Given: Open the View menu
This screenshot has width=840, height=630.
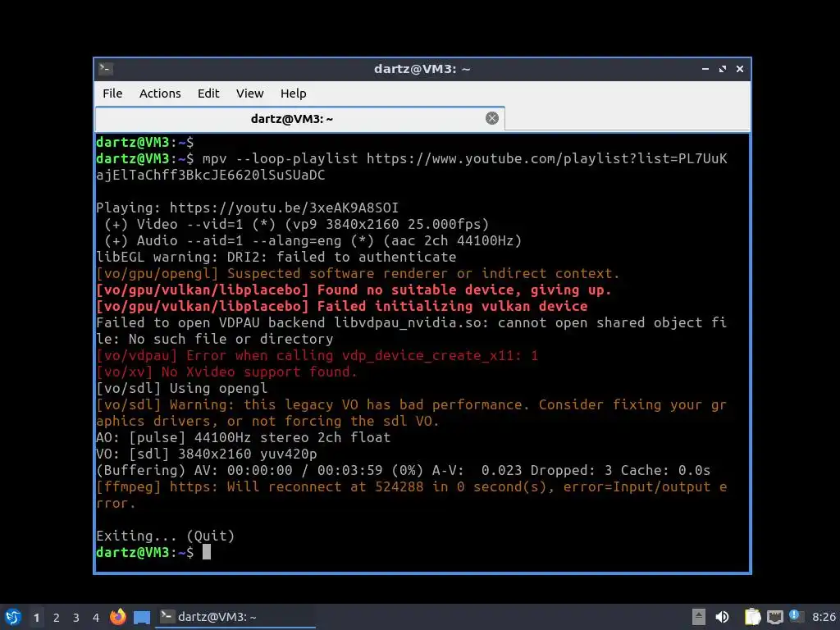Looking at the screenshot, I should click(249, 94).
